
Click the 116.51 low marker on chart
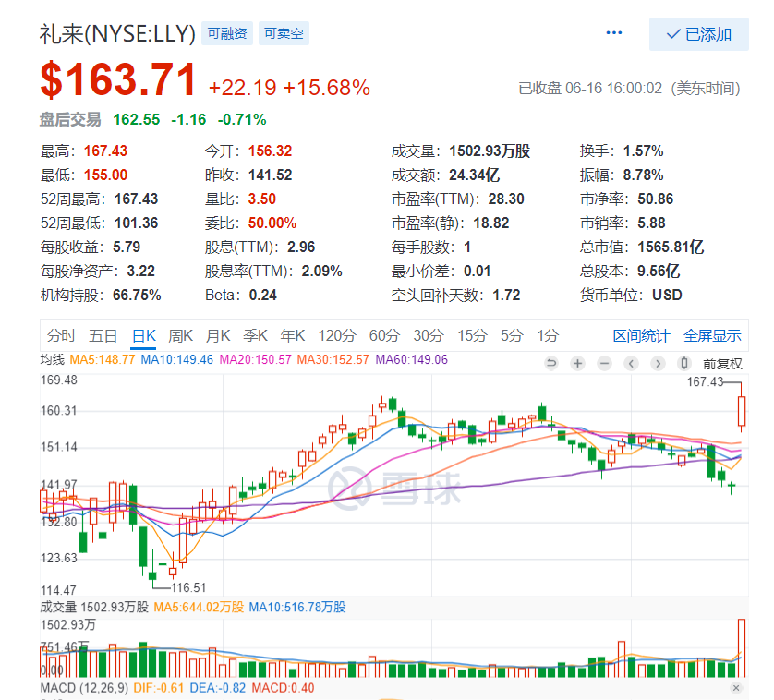pyautogui.click(x=188, y=587)
